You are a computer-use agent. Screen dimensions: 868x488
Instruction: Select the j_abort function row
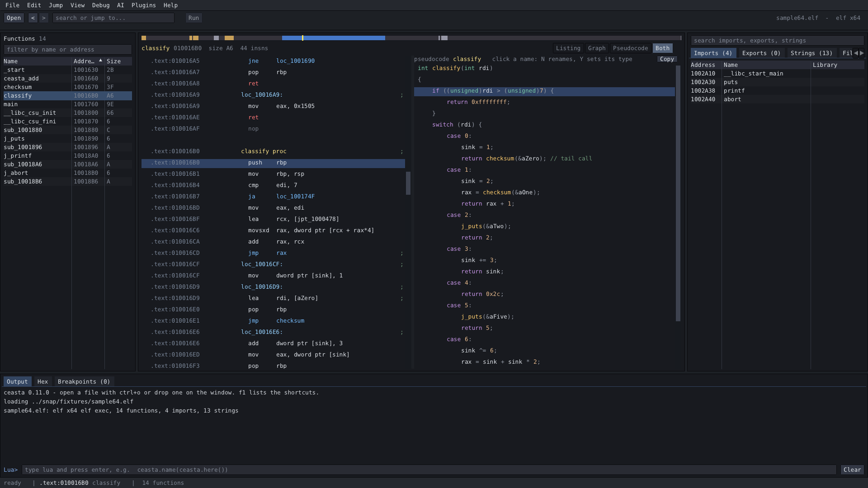point(68,173)
